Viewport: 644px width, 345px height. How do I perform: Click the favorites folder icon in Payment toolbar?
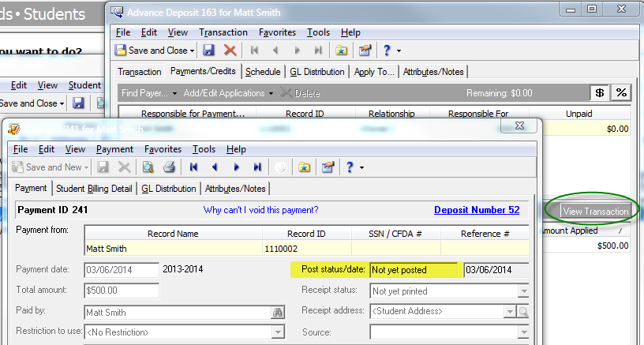(305, 167)
